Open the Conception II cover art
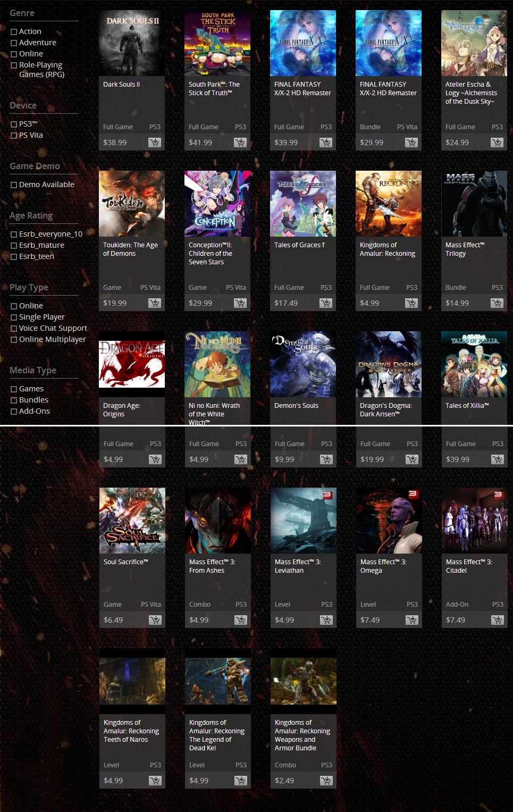The width and height of the screenshot is (513, 812). (217, 204)
